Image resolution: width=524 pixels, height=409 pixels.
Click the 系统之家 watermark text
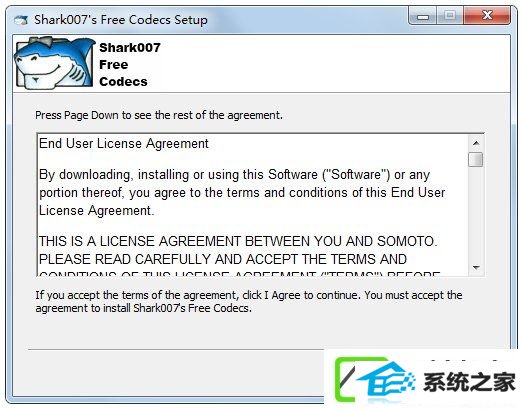469,382
